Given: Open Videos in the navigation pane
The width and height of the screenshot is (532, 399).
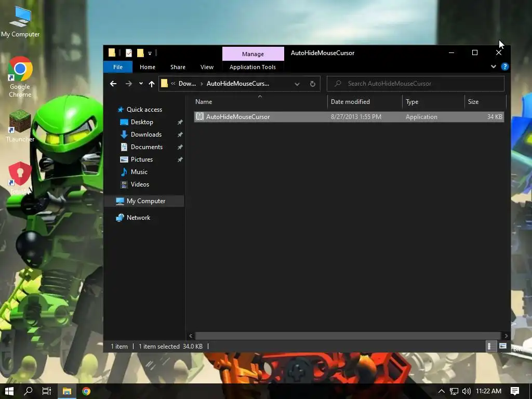Looking at the screenshot, I should (x=140, y=184).
